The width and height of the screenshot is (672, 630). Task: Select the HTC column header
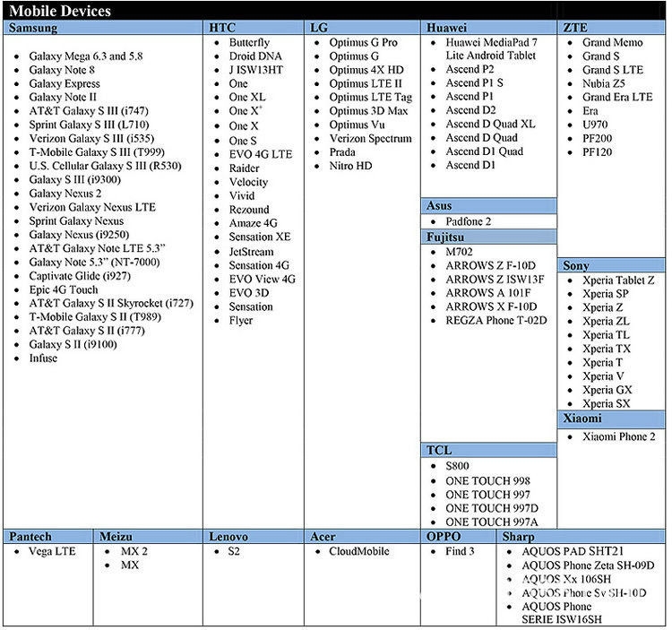pos(254,28)
